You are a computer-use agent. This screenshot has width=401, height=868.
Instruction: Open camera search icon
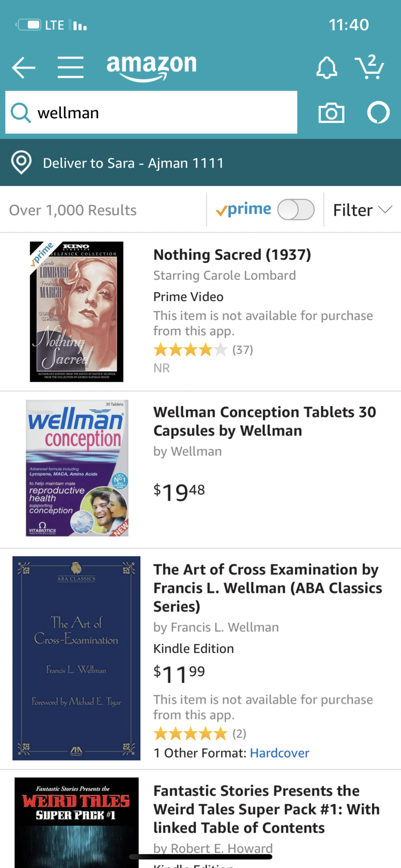coord(331,113)
